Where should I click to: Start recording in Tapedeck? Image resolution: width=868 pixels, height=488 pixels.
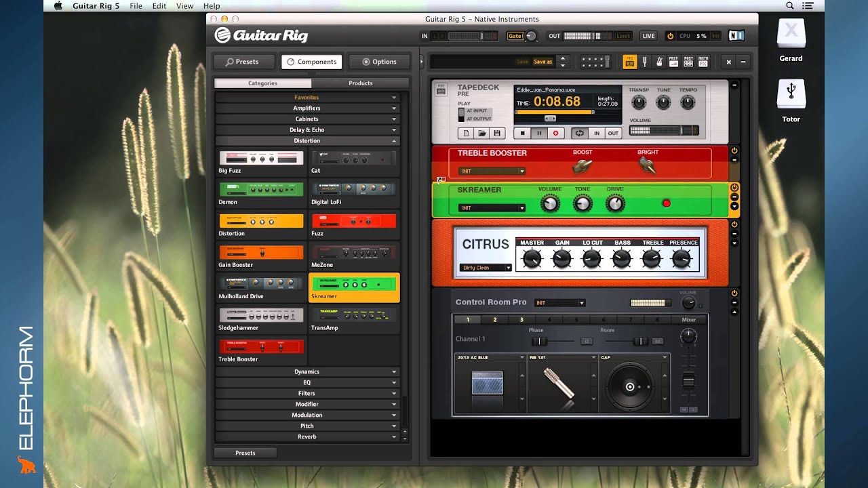[556, 134]
